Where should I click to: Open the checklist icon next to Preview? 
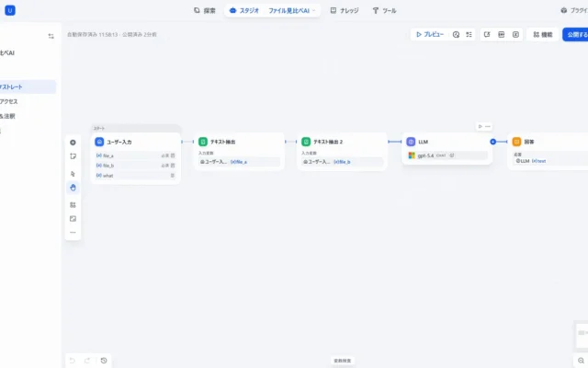[x=469, y=35]
